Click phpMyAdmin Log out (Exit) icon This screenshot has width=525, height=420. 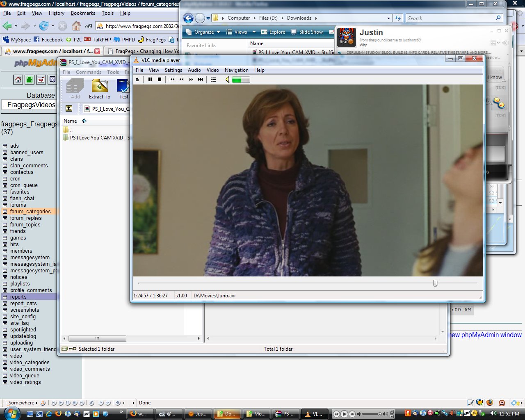[x=30, y=80]
